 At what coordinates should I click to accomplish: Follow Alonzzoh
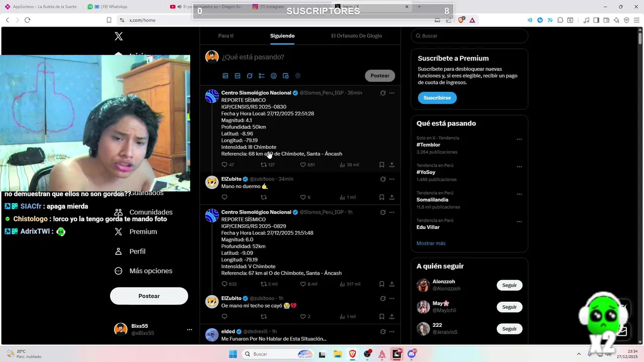[509, 285]
